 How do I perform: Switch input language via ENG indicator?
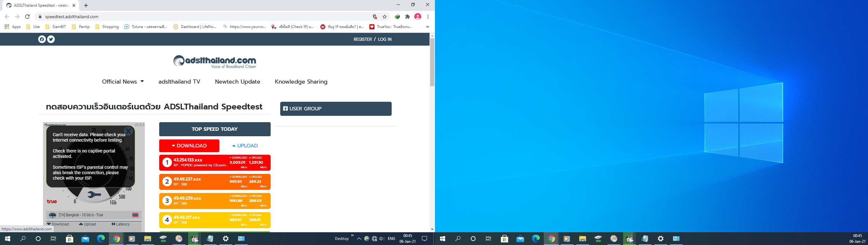(392, 239)
